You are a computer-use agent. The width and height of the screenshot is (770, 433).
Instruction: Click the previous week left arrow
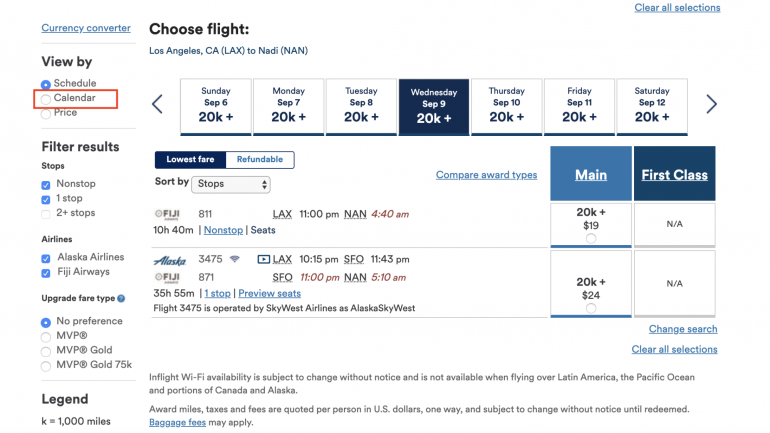tap(157, 104)
